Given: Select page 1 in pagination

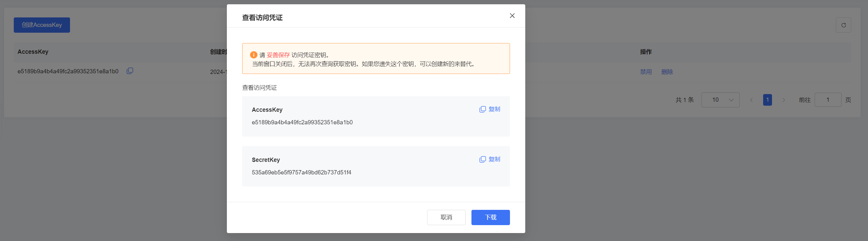Looking at the screenshot, I should coord(768,100).
